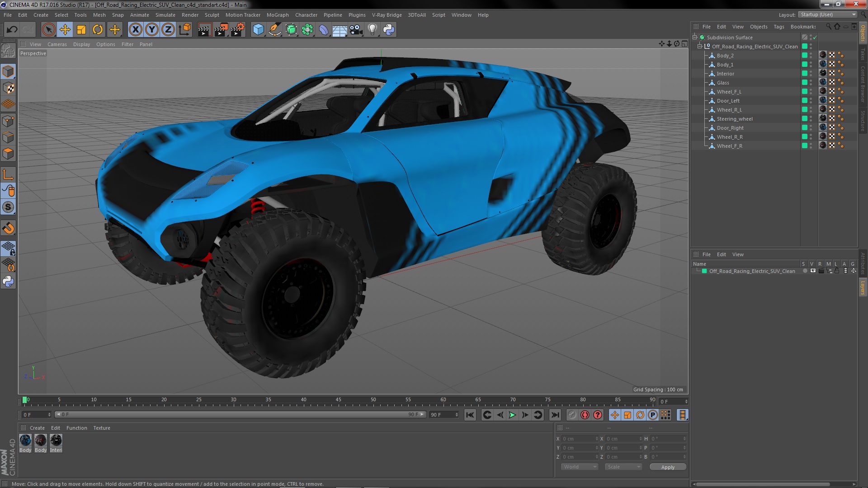Toggle layer view eye icon
Viewport: 868px width, 488px height.
click(x=813, y=271)
